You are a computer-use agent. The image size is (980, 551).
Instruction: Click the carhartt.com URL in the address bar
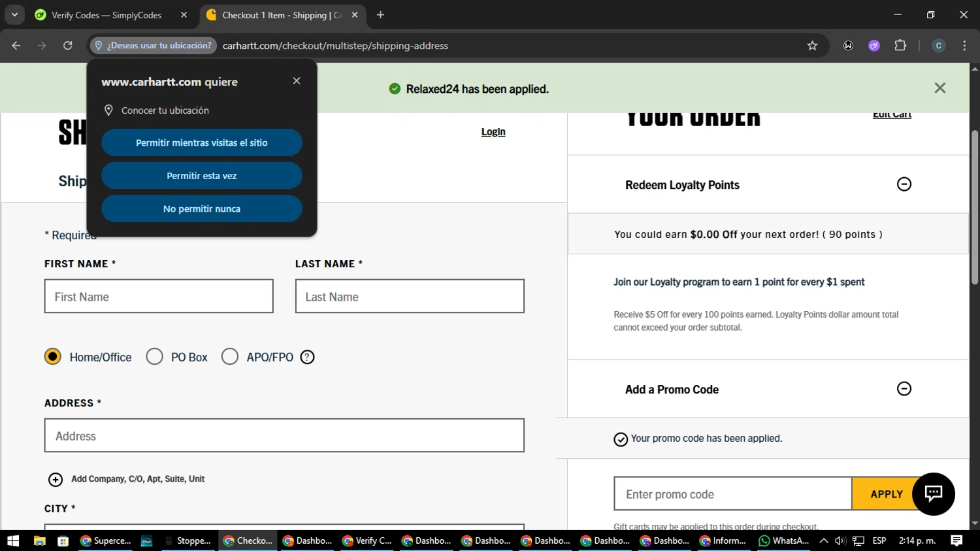[335, 46]
